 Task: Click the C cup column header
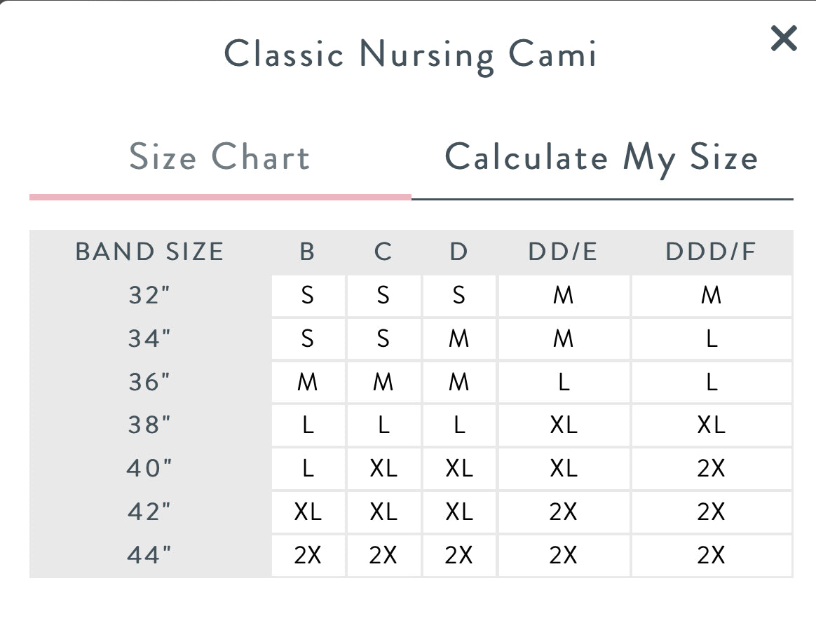coord(383,252)
